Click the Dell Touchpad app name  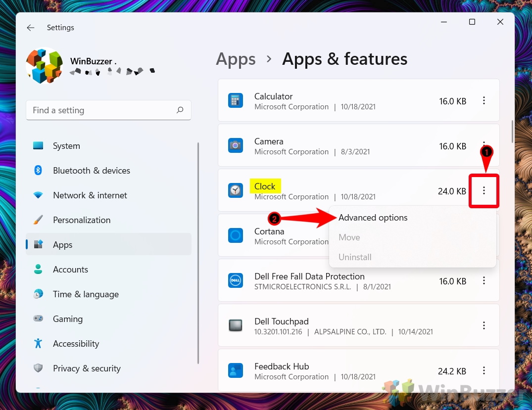282,321
